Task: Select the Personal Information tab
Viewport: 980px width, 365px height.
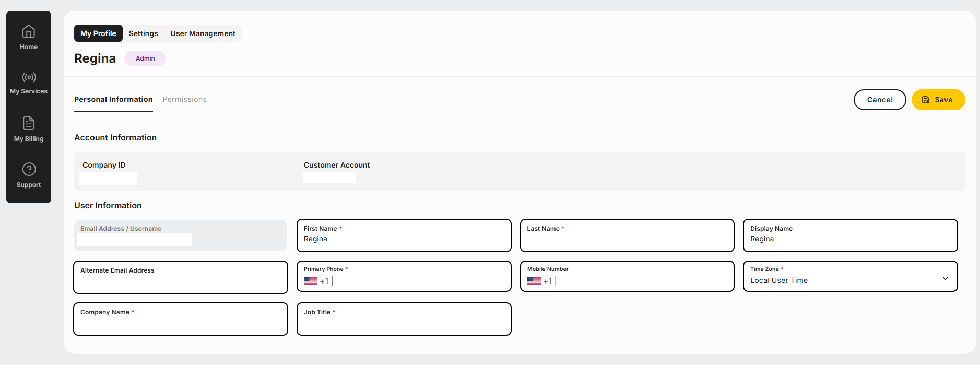Action: [x=113, y=99]
